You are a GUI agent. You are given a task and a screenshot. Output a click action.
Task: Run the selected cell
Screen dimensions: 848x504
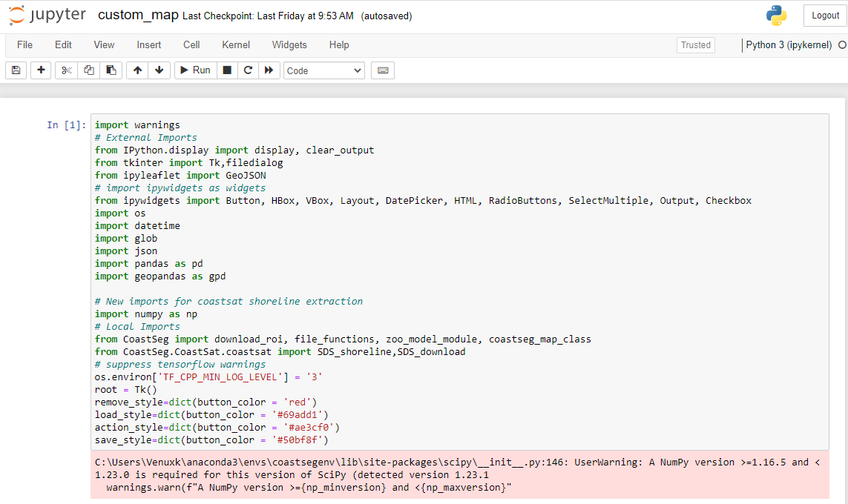tap(194, 70)
